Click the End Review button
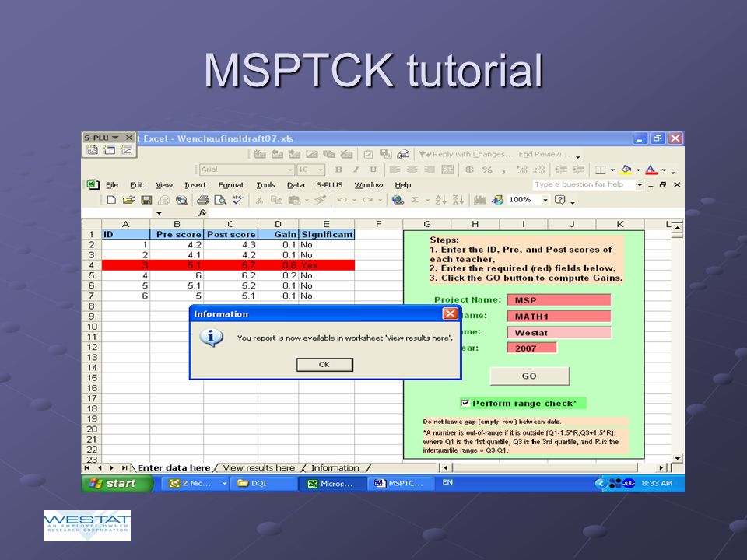 tap(544, 154)
